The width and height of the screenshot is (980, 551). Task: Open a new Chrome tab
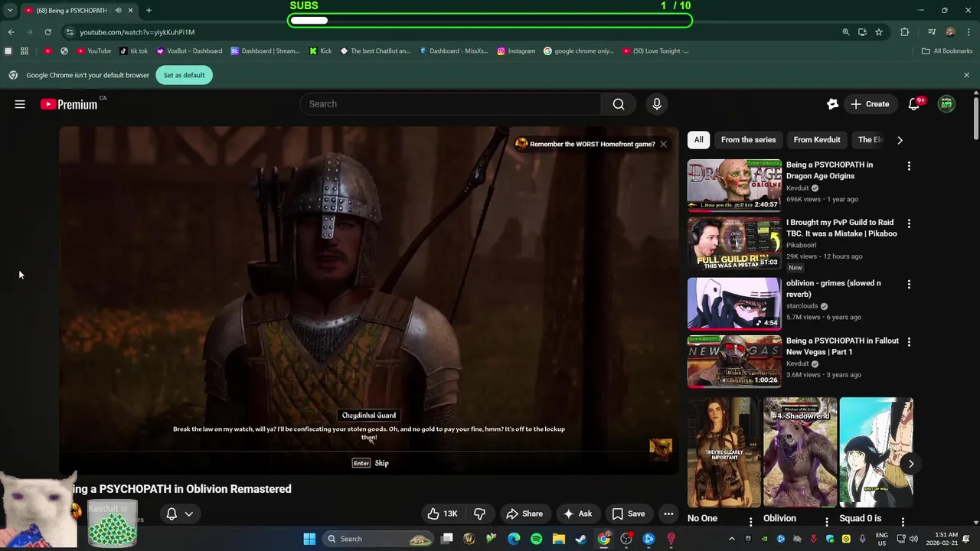[149, 11]
